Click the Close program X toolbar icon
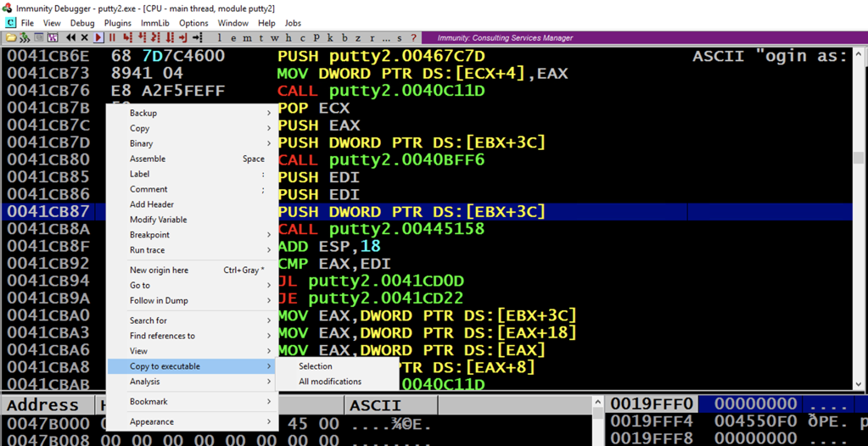Screen dimensions: 868x446 pyautogui.click(x=85, y=37)
